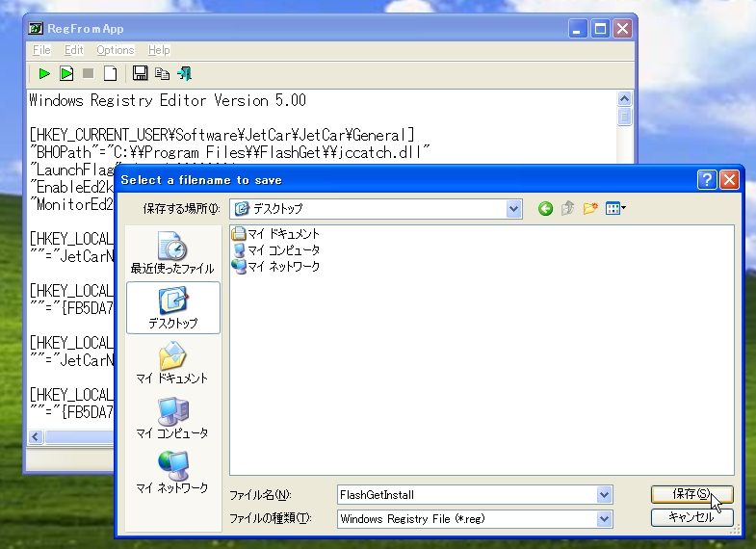Image resolution: width=756 pixels, height=549 pixels.
Task: Create a new folder icon in dialog
Action: click(590, 209)
